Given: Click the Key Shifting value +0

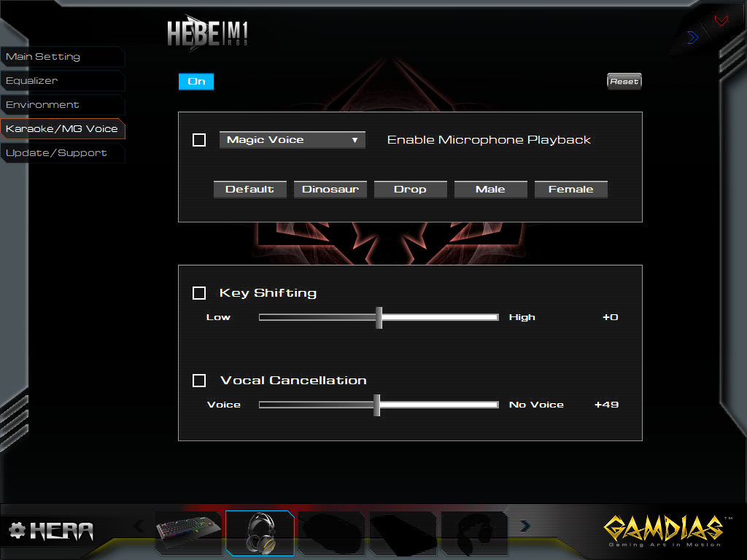Looking at the screenshot, I should 611,318.
